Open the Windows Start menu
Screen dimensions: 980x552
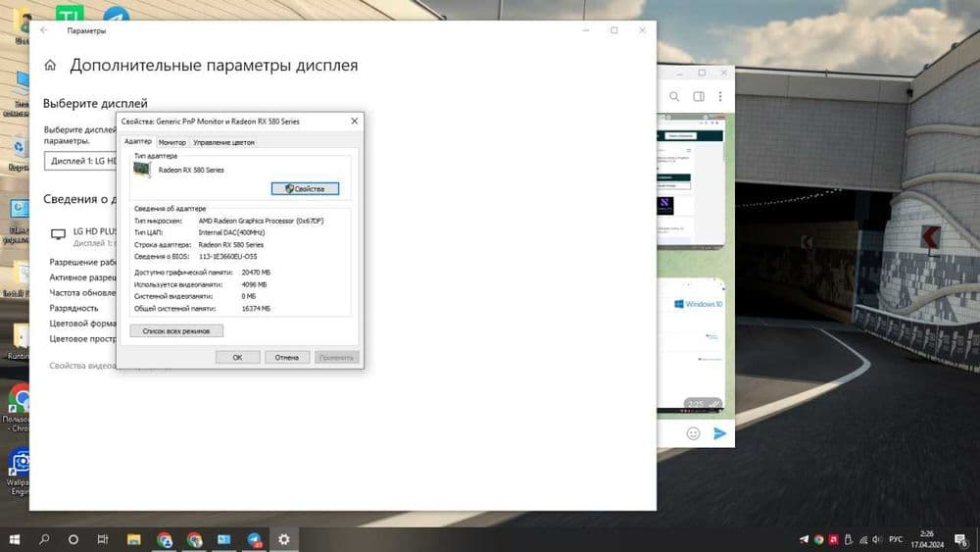click(14, 539)
